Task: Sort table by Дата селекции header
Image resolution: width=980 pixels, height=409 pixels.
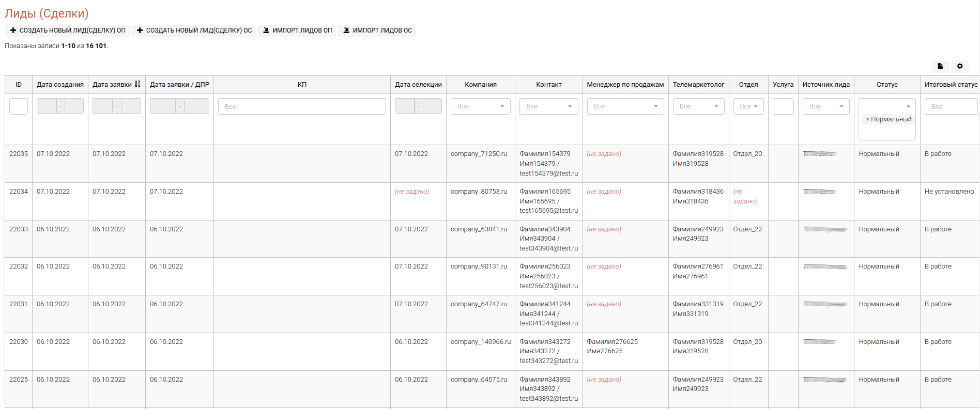Action: (x=418, y=85)
